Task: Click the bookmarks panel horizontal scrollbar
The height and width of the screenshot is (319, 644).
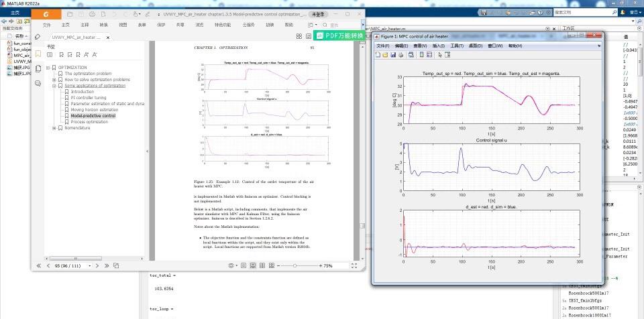Action: tap(75, 259)
